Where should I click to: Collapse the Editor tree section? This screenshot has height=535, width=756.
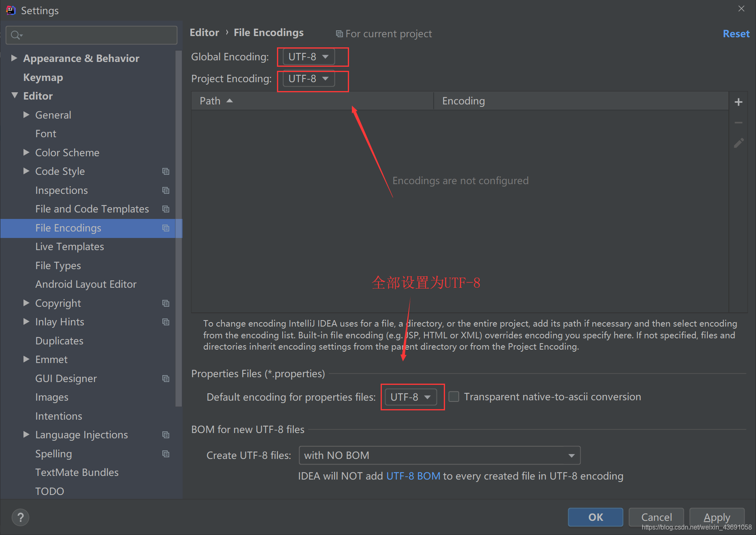coord(15,96)
